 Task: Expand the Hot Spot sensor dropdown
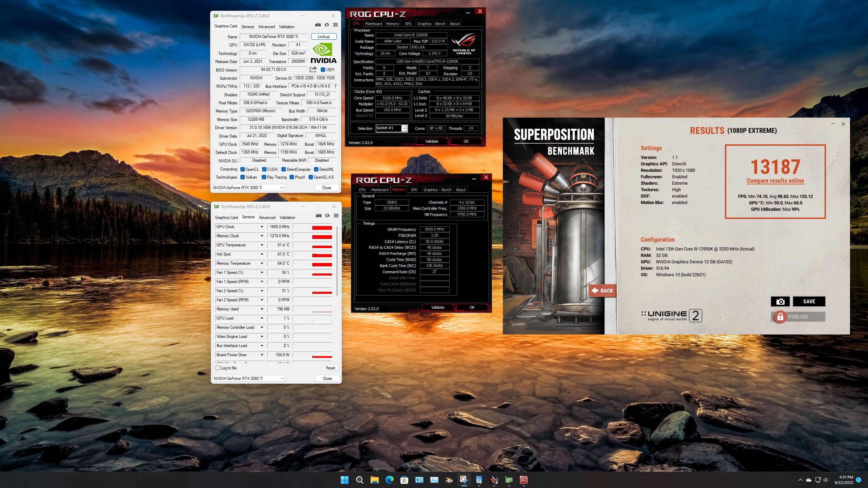(x=262, y=254)
